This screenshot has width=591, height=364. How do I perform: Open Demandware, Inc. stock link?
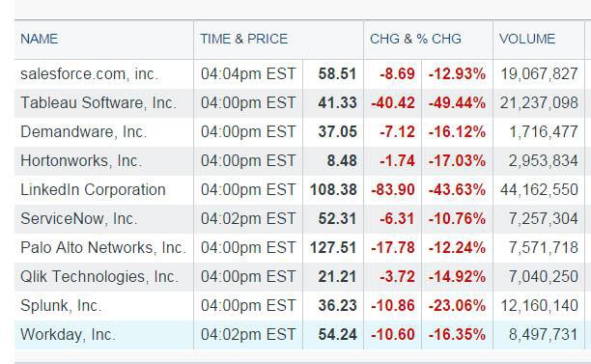pyautogui.click(x=83, y=132)
